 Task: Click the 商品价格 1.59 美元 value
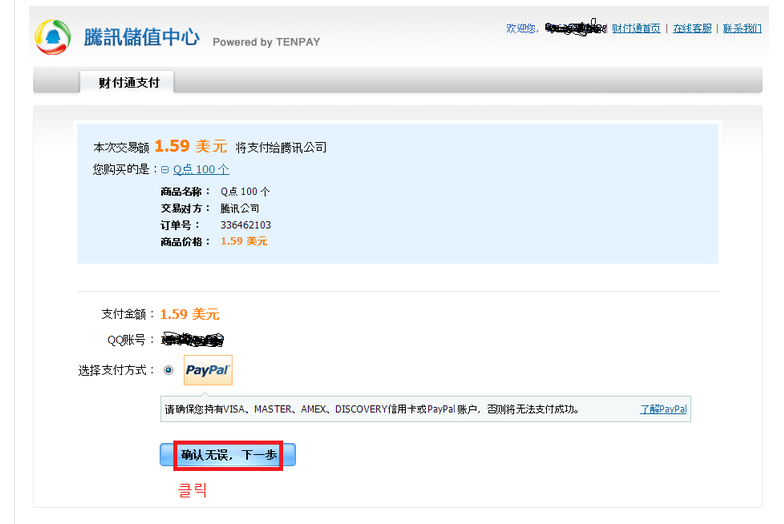coord(244,241)
